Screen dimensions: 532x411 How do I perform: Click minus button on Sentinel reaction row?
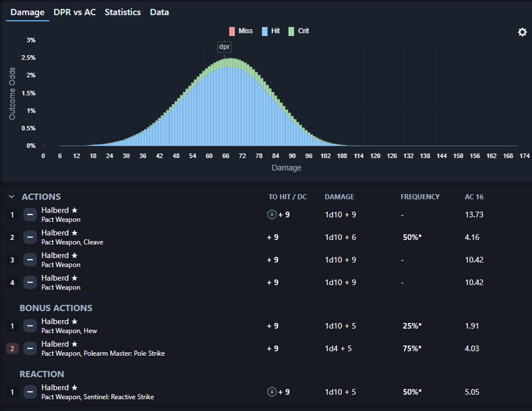pos(30,392)
